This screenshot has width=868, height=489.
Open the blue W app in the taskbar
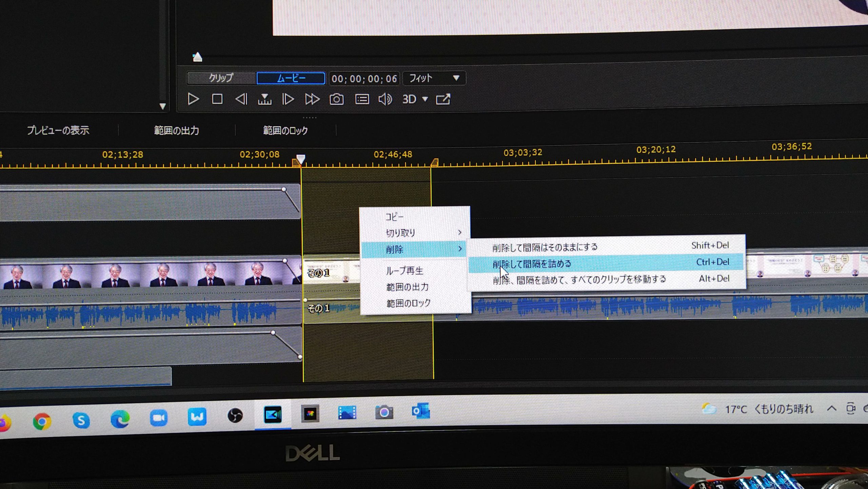(197, 416)
